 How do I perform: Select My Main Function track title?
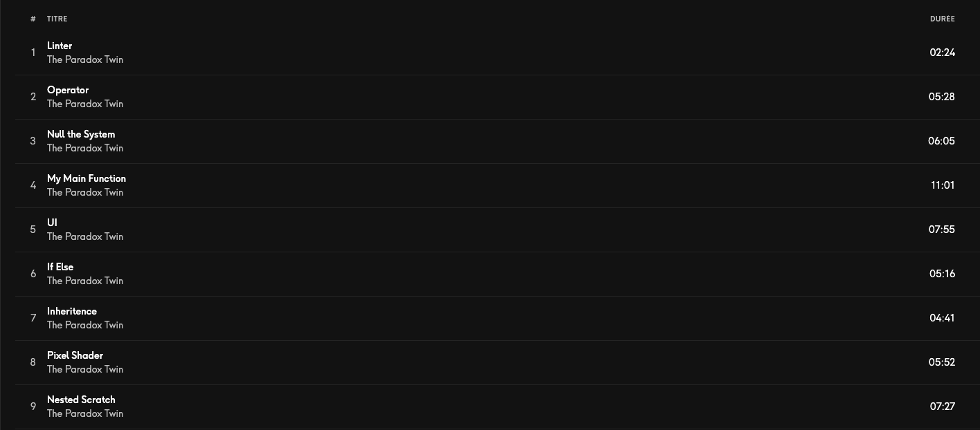coord(87,178)
